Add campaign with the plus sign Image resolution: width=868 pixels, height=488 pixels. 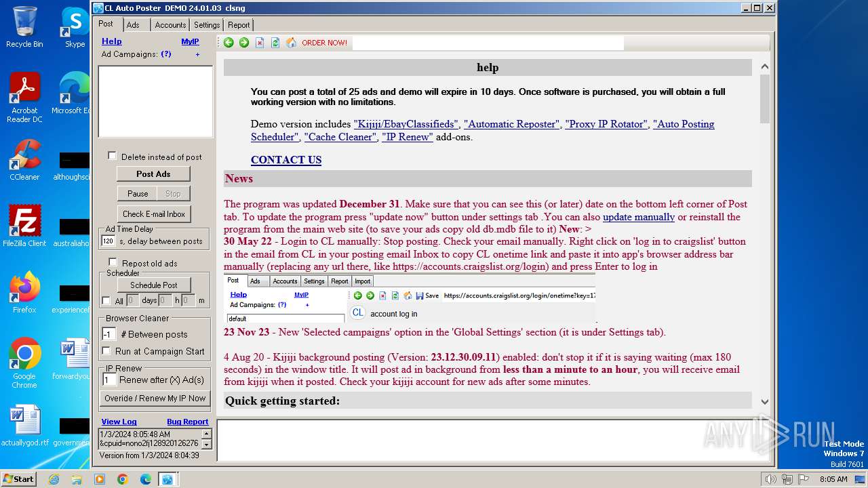click(x=198, y=54)
